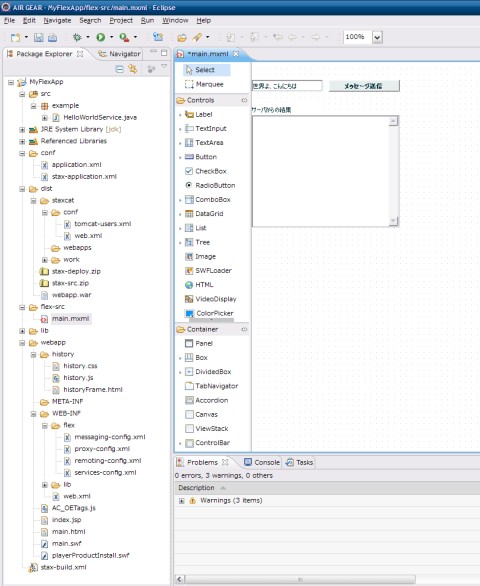Pick the Canvas container from palette

coord(201,414)
